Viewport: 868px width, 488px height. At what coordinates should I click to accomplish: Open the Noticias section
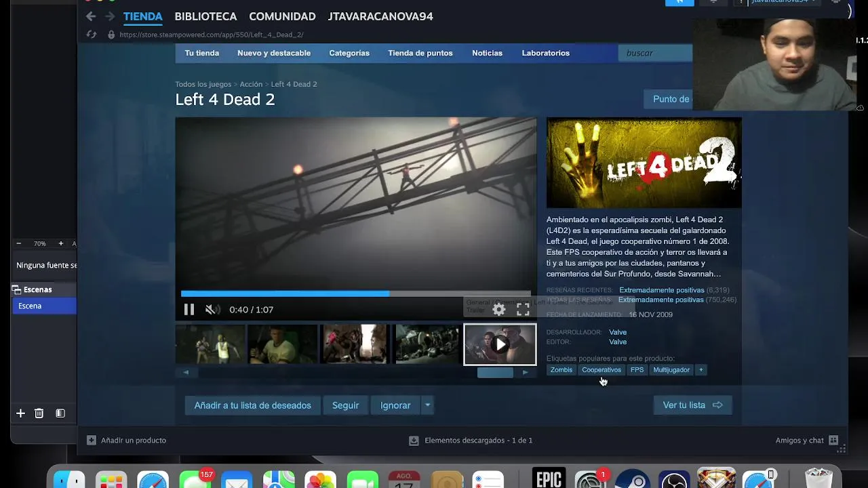[487, 53]
